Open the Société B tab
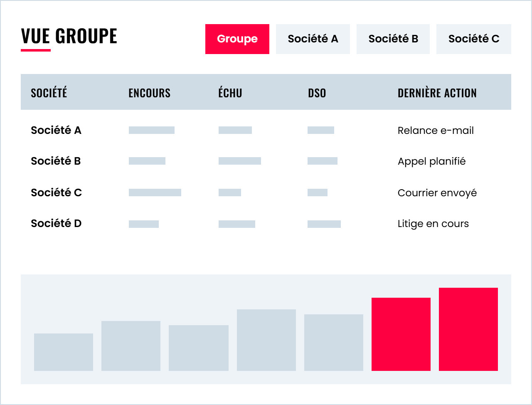The height and width of the screenshot is (405, 532). coord(393,39)
